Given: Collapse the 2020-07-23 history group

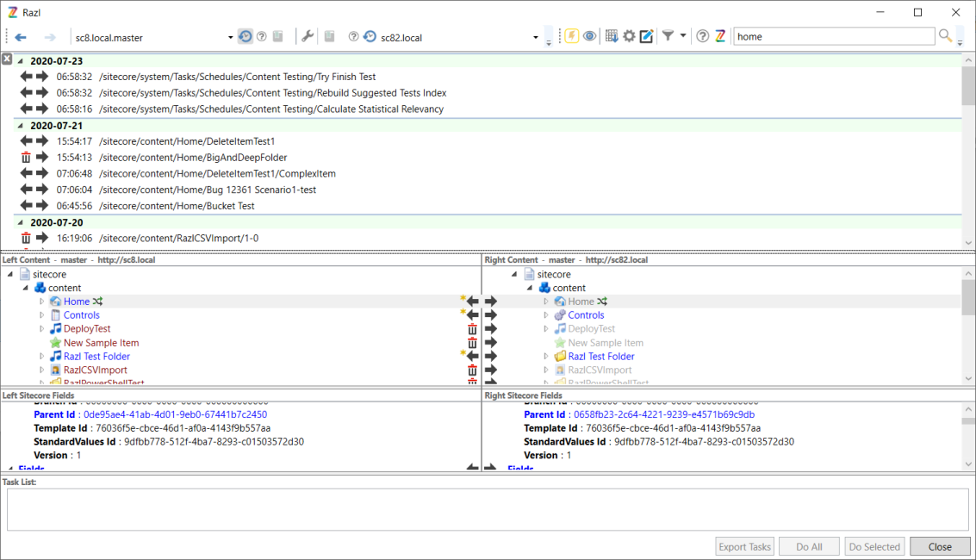Looking at the screenshot, I should pos(21,61).
